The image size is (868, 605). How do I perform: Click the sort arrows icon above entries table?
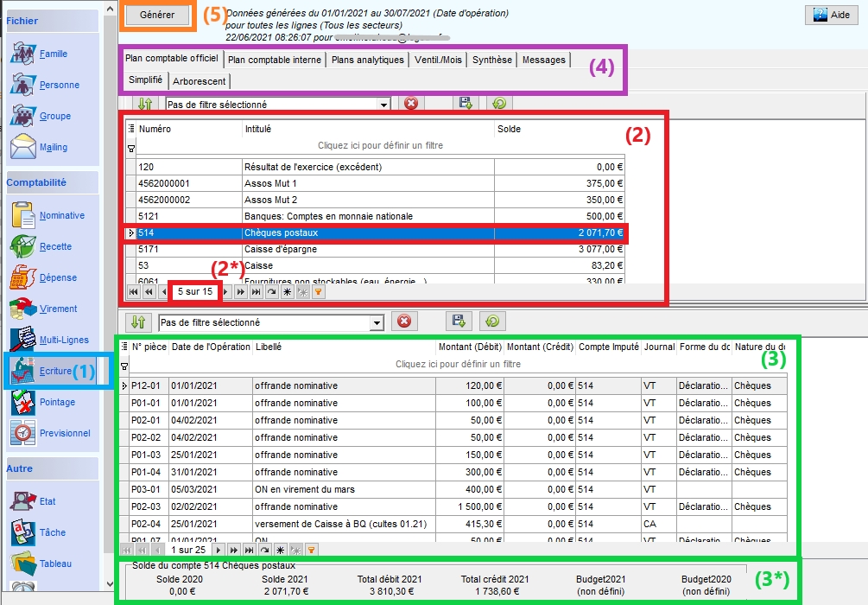(x=137, y=322)
